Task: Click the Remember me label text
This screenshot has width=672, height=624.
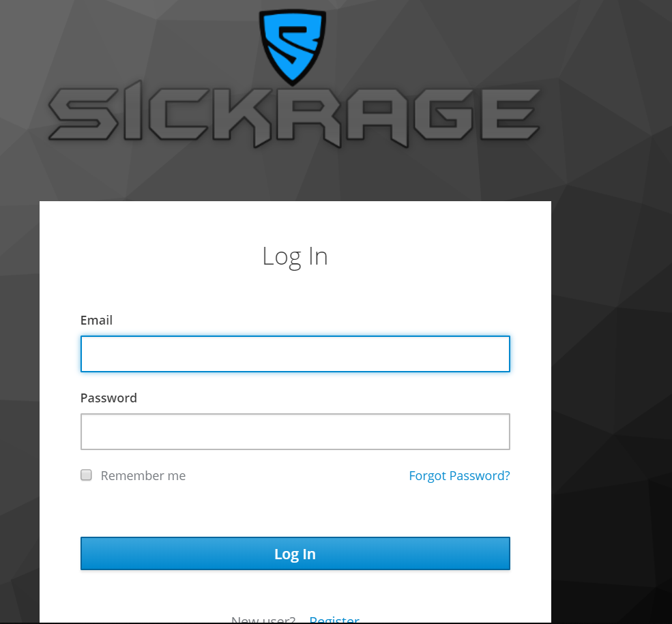Action: (x=143, y=475)
